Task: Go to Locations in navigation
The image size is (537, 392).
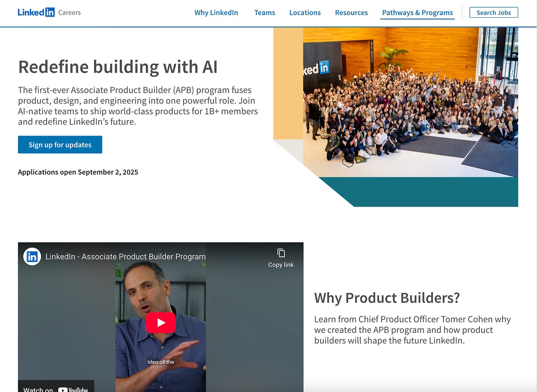Action: 305,13
